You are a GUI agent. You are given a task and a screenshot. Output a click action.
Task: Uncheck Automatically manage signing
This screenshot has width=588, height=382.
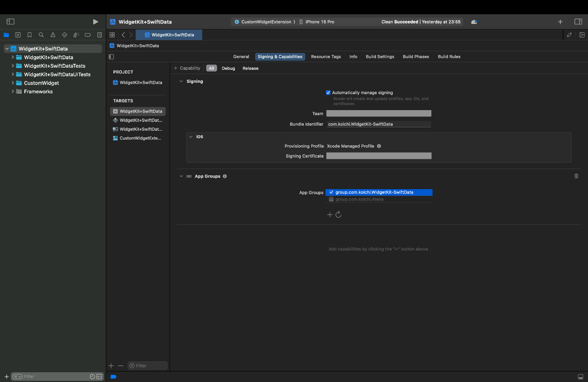(328, 92)
